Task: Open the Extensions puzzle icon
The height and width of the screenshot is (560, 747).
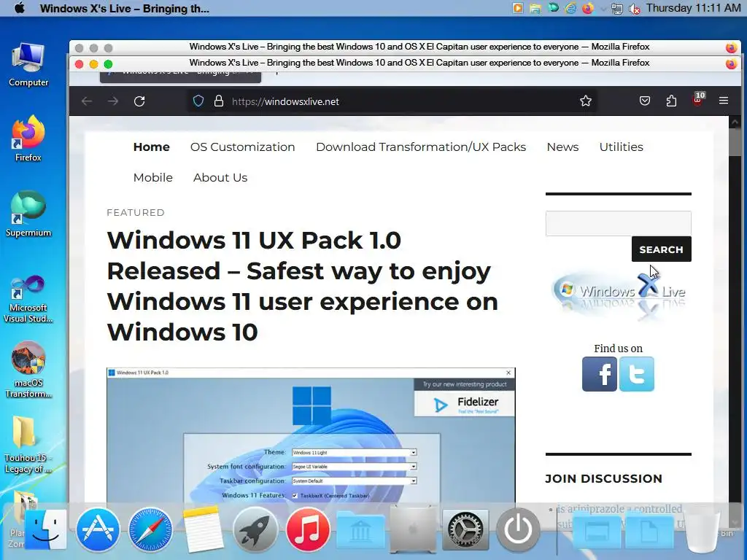Action: click(x=671, y=101)
